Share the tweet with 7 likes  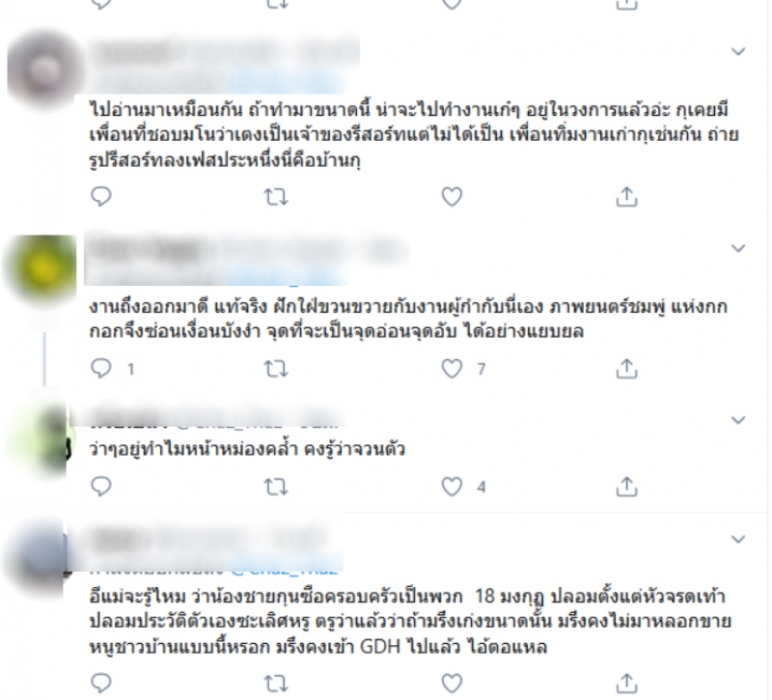coord(626,368)
